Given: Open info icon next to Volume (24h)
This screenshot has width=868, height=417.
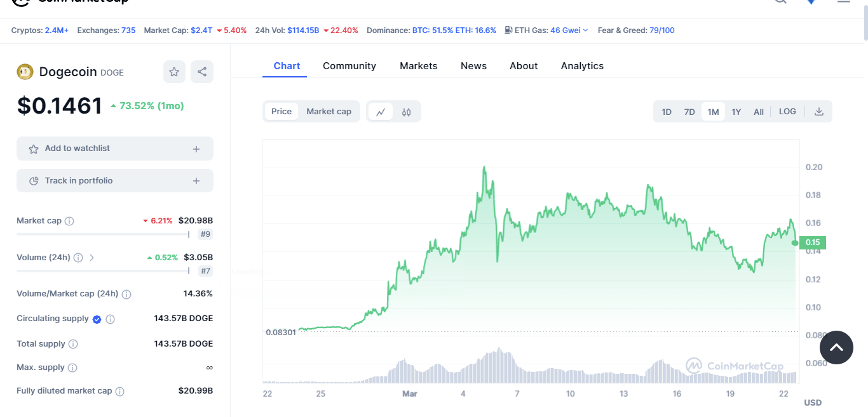Looking at the screenshot, I should [x=78, y=258].
